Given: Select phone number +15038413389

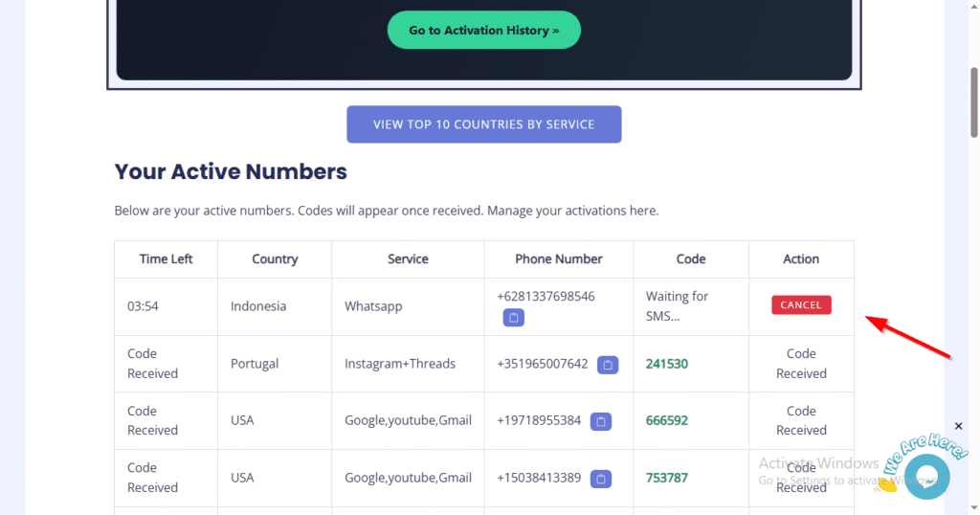Looking at the screenshot, I should coord(539,478).
